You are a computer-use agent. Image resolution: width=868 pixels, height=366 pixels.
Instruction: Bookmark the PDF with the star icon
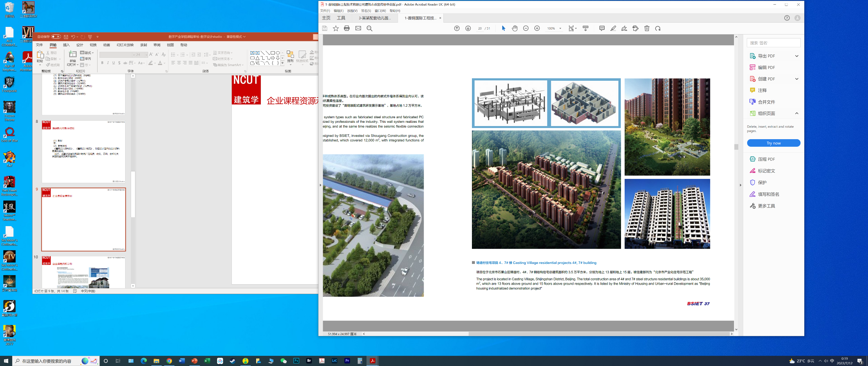(336, 28)
